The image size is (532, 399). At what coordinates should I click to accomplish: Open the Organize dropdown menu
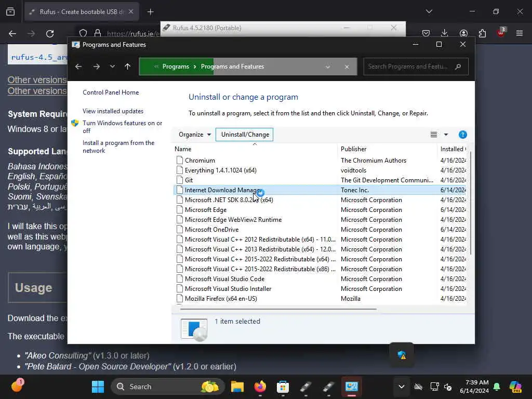(x=195, y=135)
